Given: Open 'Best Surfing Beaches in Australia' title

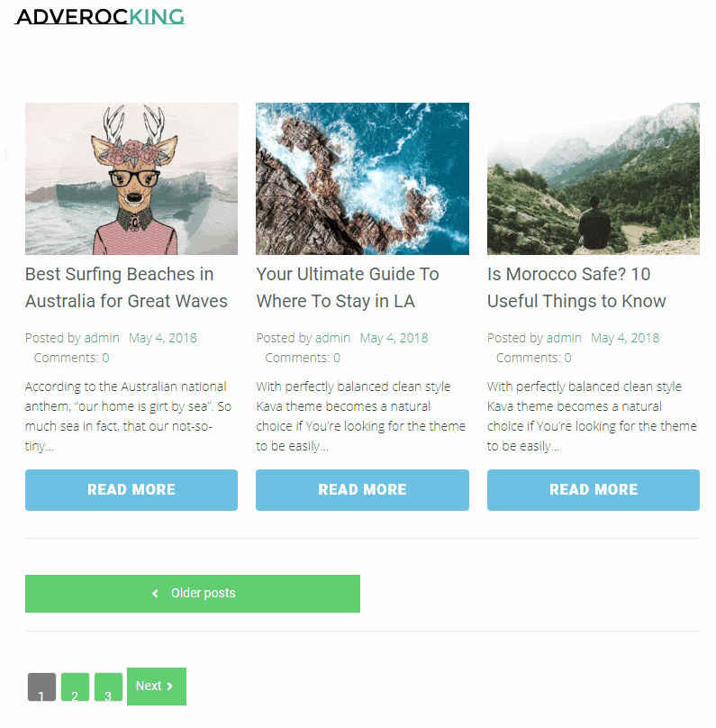Looking at the screenshot, I should [x=126, y=287].
